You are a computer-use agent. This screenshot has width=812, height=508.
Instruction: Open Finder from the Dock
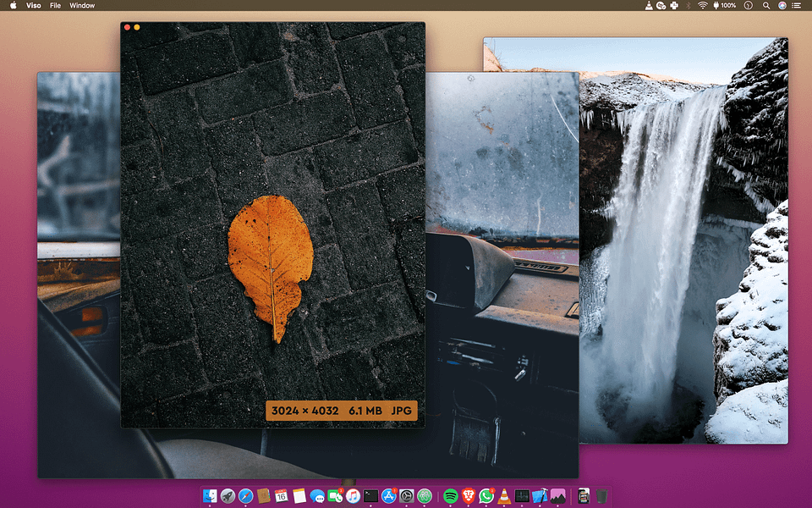click(x=210, y=496)
